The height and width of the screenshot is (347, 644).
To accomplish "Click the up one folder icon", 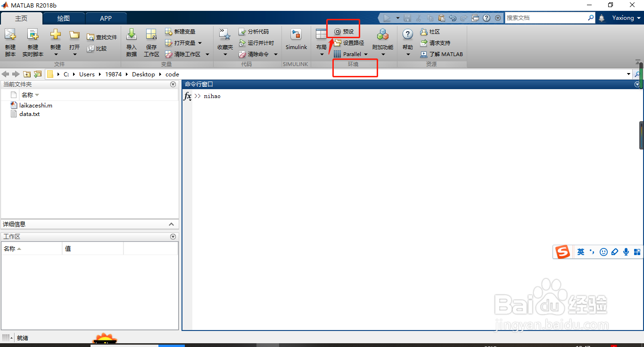I will 27,74.
